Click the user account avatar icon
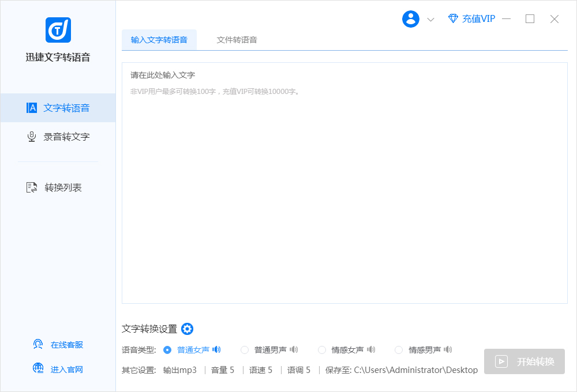The image size is (577, 392). (410, 19)
